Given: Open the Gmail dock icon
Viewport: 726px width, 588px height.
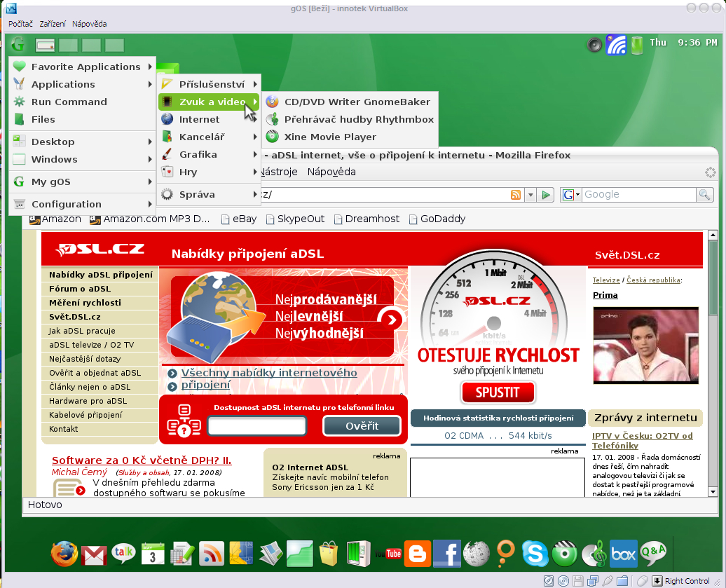Looking at the screenshot, I should click(93, 555).
